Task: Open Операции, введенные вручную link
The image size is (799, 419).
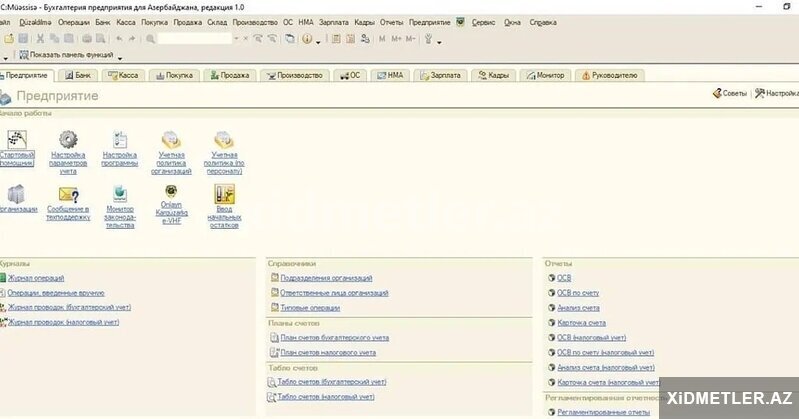Action: [56, 293]
